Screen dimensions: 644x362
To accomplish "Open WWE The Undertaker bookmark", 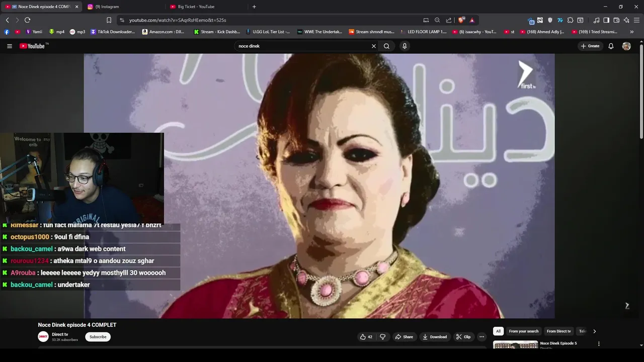I will pyautogui.click(x=319, y=32).
